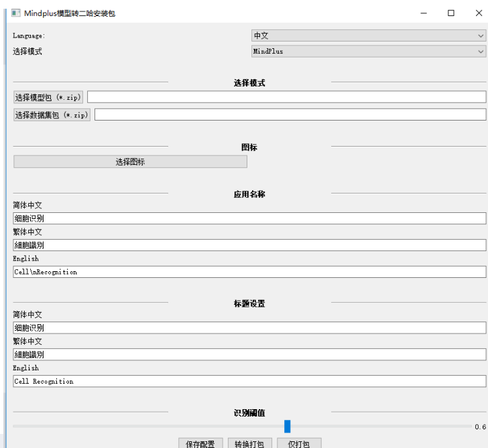
Task: Click the 选择模型包 (*.zip) button
Action: click(x=48, y=97)
